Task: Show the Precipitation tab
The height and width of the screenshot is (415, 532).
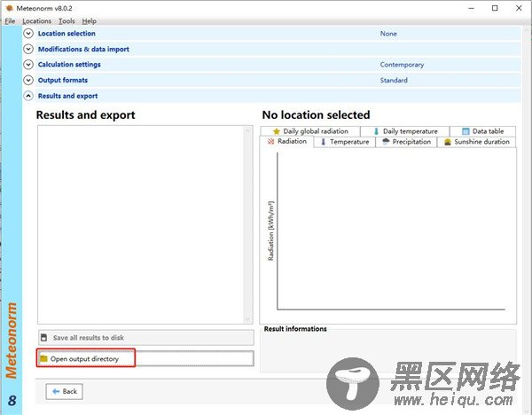Action: tap(406, 142)
